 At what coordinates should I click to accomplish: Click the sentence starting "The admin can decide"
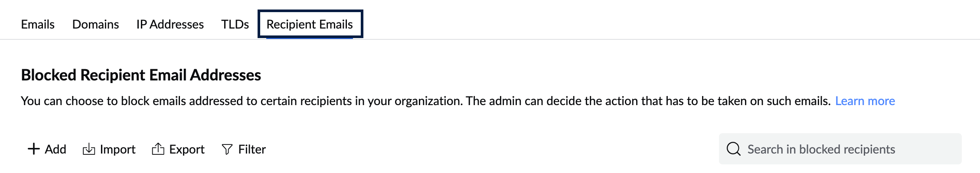coord(648,101)
